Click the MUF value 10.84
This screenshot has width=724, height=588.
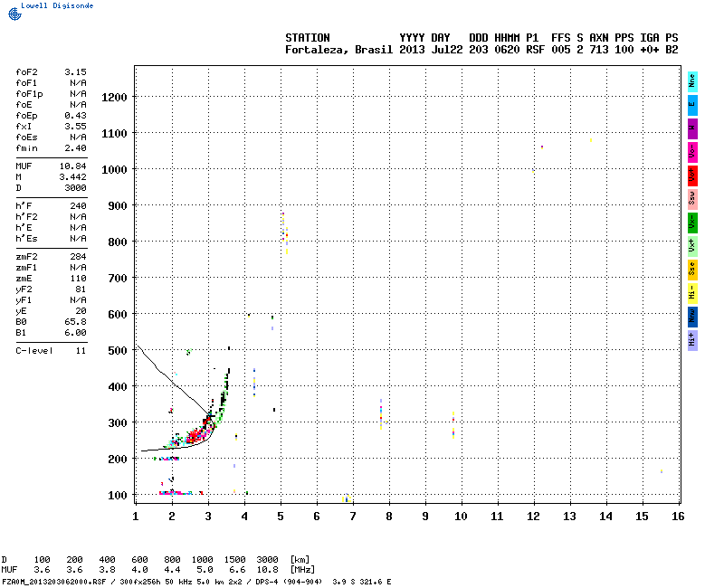73,166
